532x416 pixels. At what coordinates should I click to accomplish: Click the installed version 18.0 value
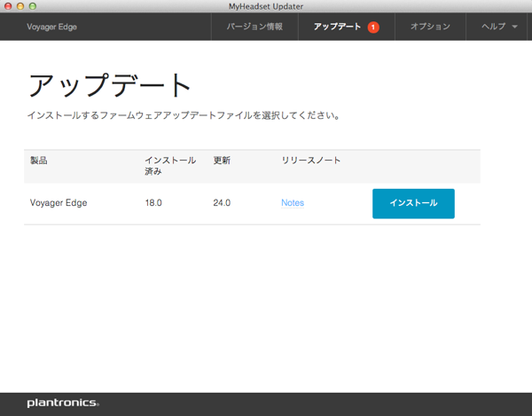click(x=153, y=202)
